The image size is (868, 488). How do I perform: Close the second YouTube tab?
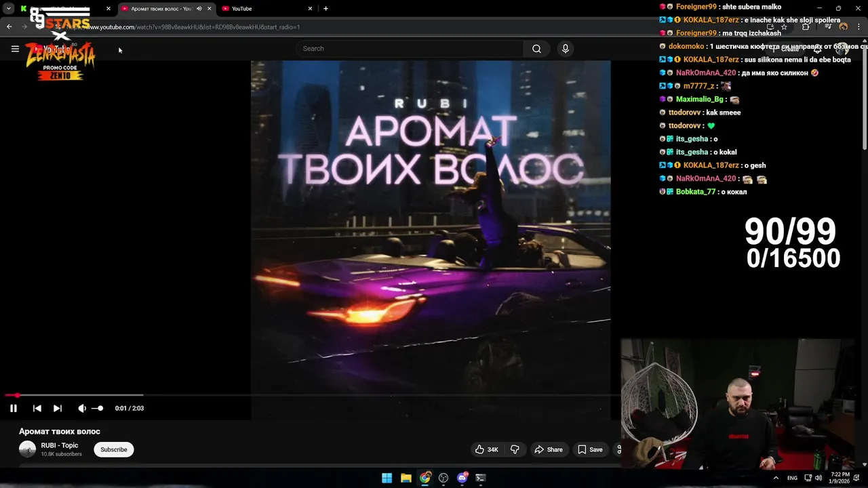click(x=310, y=9)
